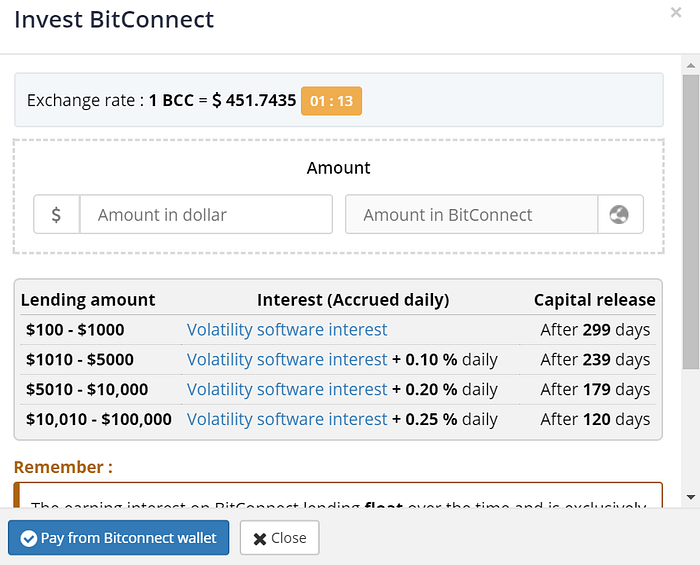Open Volatility software interest link for $5010 - $10,000
This screenshot has height=565, width=700.
tap(287, 390)
